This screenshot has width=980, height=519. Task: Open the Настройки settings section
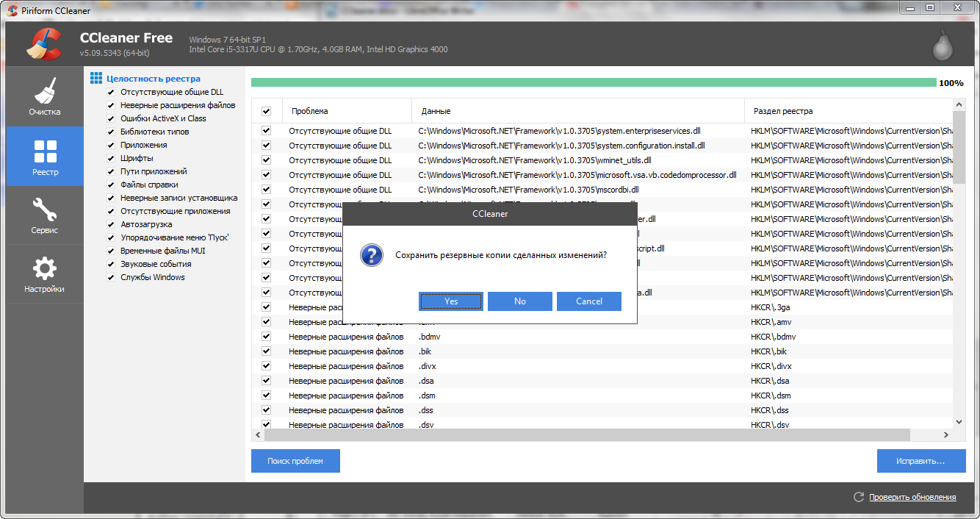click(45, 273)
